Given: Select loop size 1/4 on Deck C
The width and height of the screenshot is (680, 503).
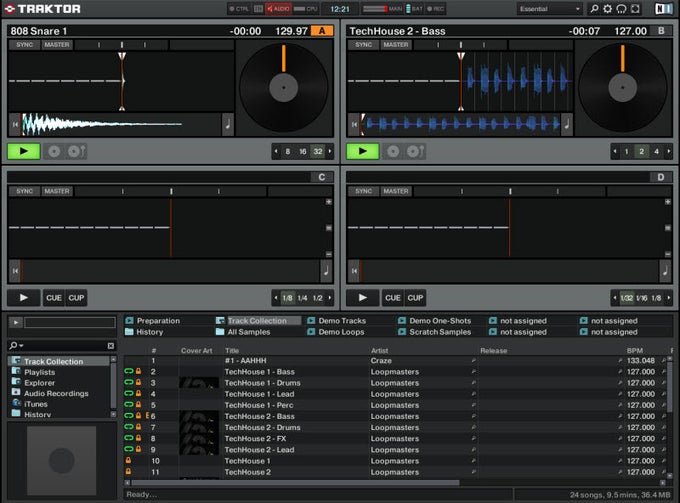Looking at the screenshot, I should pyautogui.click(x=303, y=298).
